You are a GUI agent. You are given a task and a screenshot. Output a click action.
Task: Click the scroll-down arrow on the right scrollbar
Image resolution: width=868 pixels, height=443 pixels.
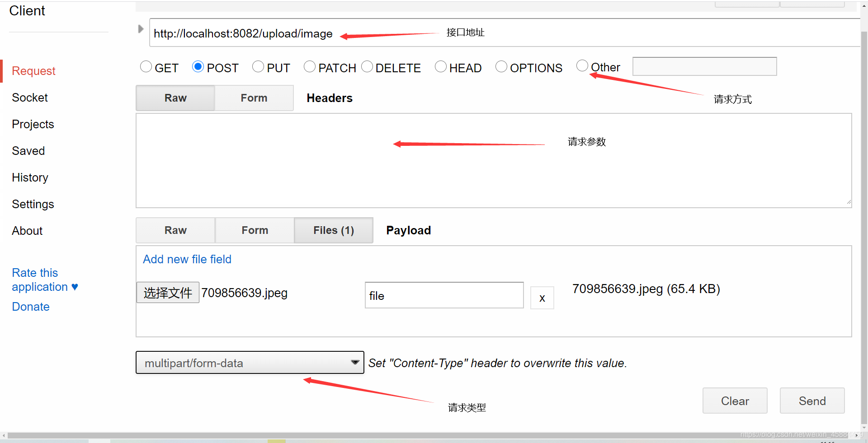point(864,428)
